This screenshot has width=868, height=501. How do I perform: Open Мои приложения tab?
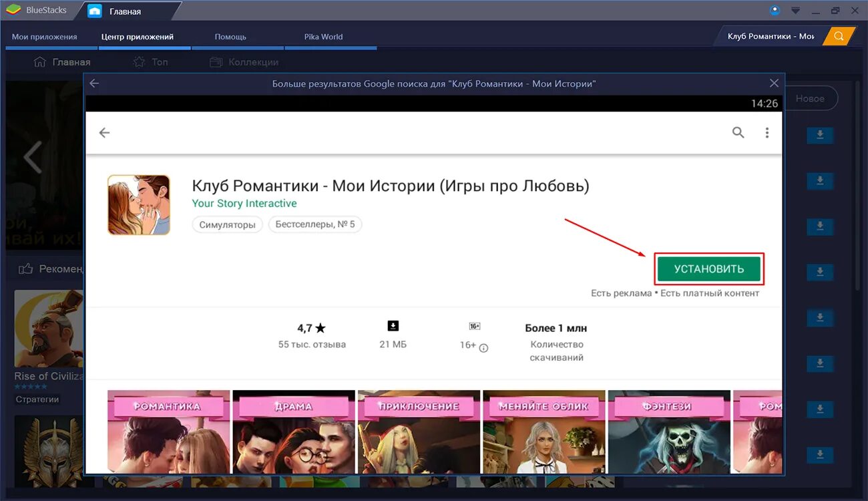[x=45, y=37]
